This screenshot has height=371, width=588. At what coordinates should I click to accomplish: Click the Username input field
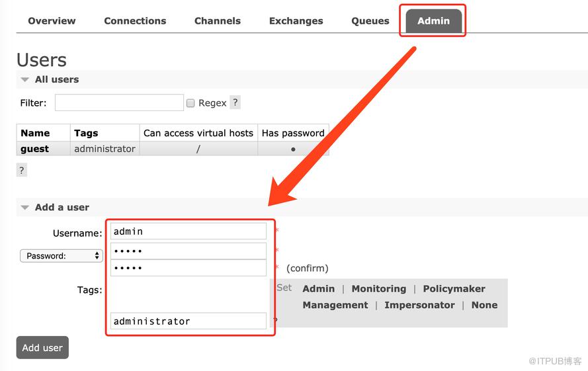[x=189, y=231]
